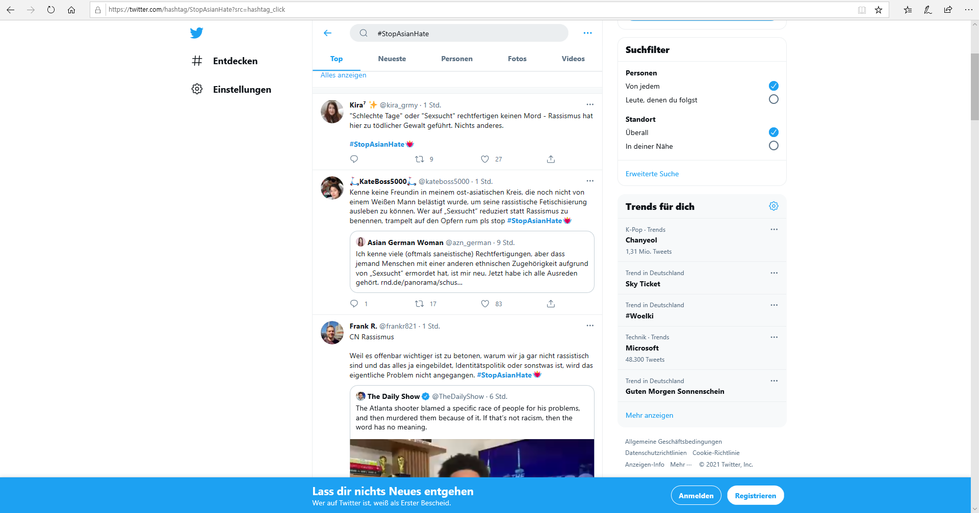980x513 pixels.
Task: Click browser share icon
Action: [948, 10]
